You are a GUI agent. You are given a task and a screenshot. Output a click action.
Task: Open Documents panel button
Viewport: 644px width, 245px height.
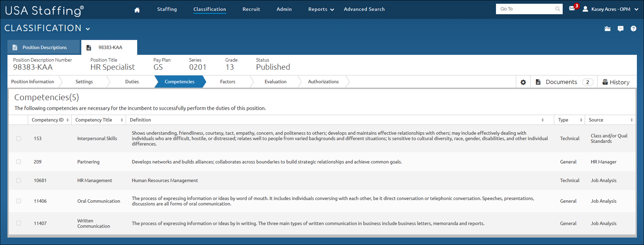tap(564, 82)
